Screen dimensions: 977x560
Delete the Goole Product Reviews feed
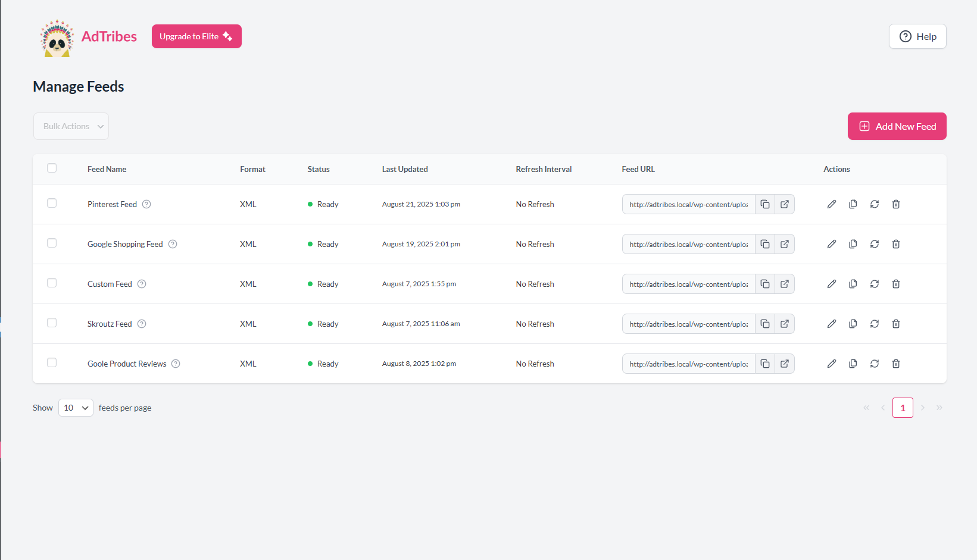point(896,364)
